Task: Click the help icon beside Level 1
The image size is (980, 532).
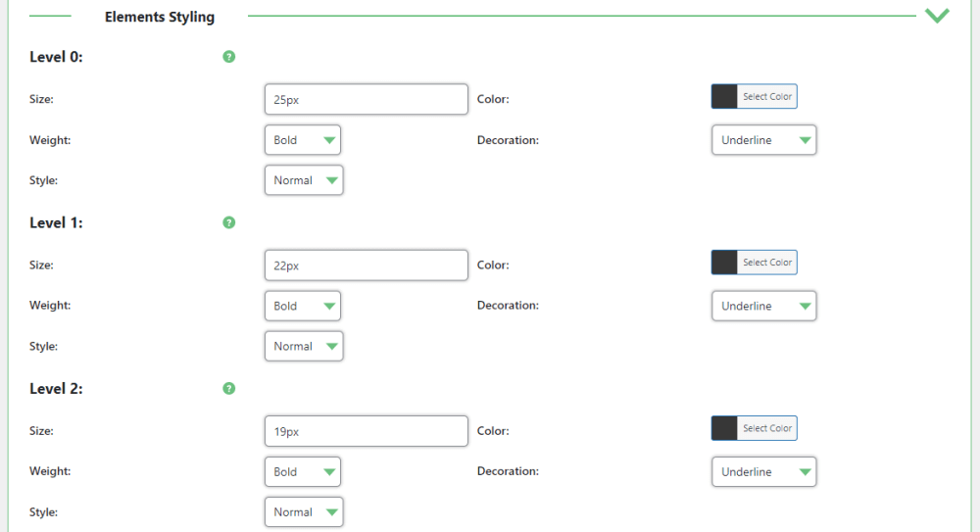Action: [228, 222]
